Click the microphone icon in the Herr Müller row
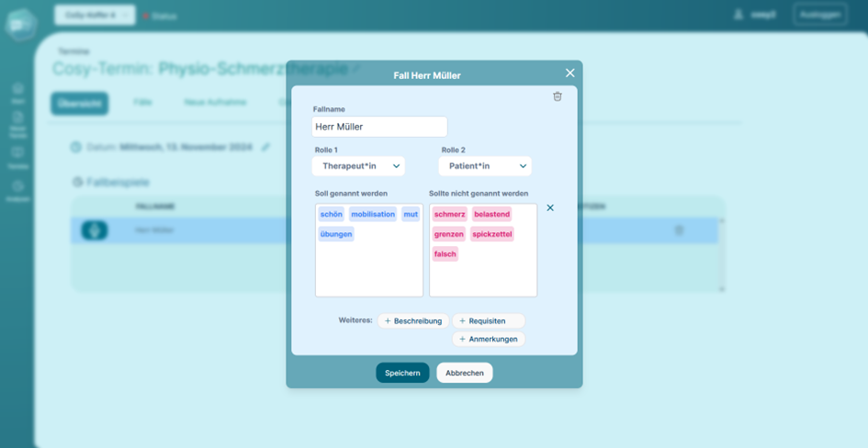Screen dimensions: 868x448 pyautogui.click(x=95, y=230)
